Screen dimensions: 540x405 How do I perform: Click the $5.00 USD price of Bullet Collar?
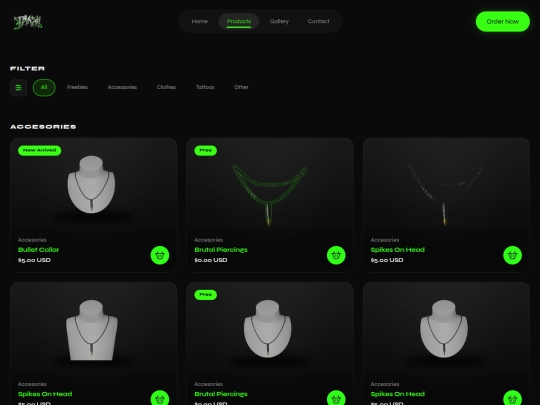pos(34,260)
